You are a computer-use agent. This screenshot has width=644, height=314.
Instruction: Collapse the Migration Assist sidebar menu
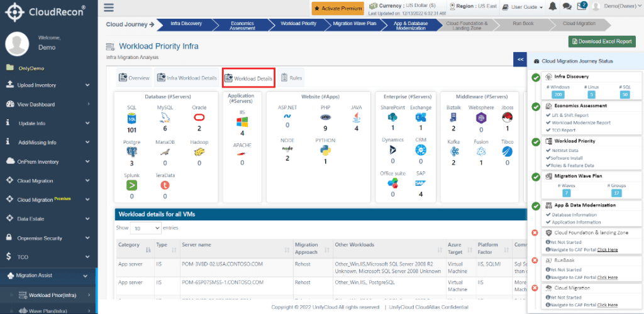click(x=48, y=276)
